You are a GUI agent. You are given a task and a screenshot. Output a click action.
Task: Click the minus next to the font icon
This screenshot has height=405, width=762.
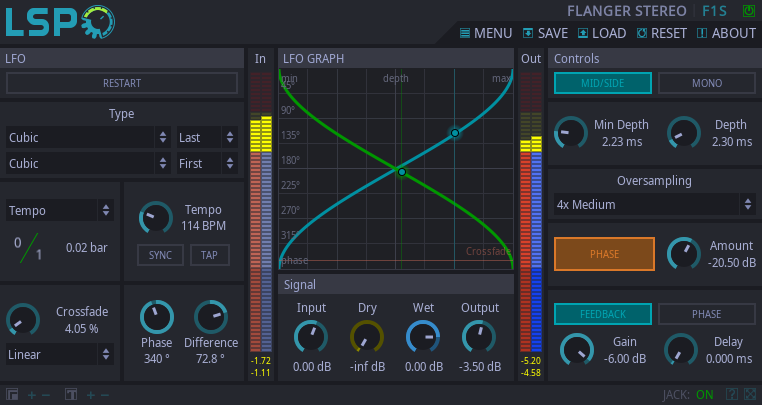[x=104, y=395]
